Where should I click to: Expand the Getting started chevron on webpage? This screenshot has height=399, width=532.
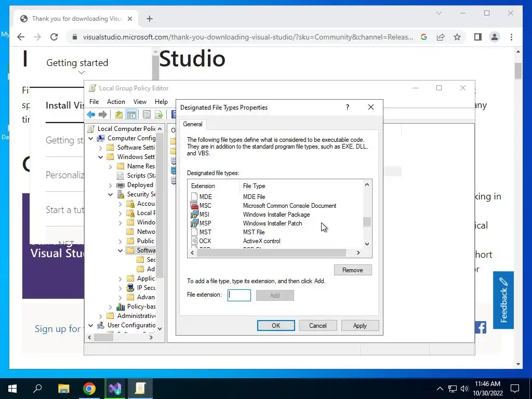(x=81, y=72)
